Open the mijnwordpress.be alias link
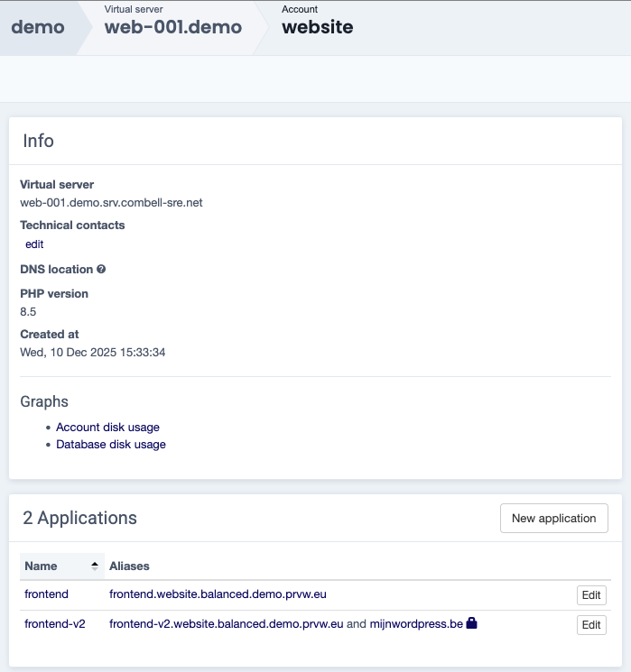This screenshot has height=672, width=631. point(415,624)
